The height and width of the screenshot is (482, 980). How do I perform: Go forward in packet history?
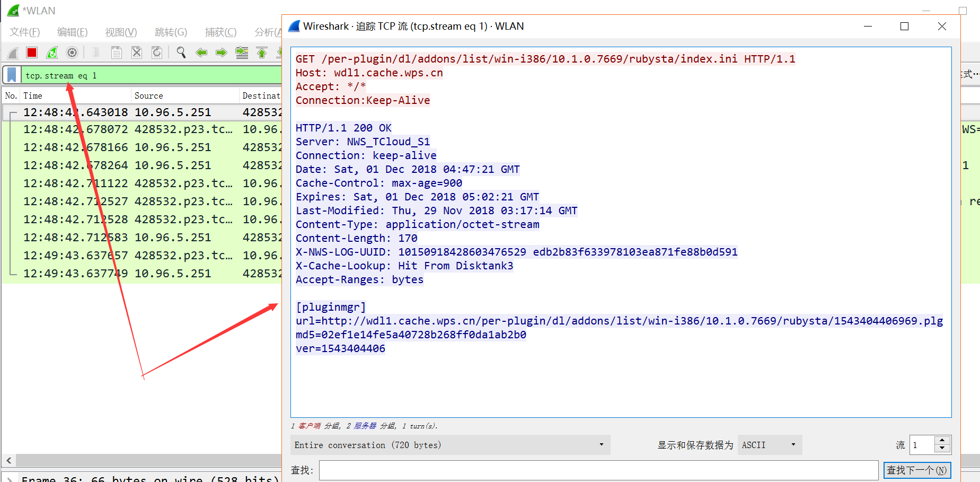click(222, 52)
